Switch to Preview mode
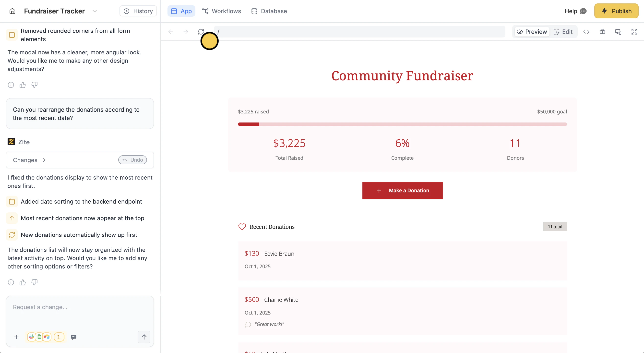The width and height of the screenshot is (644, 353). 532,32
